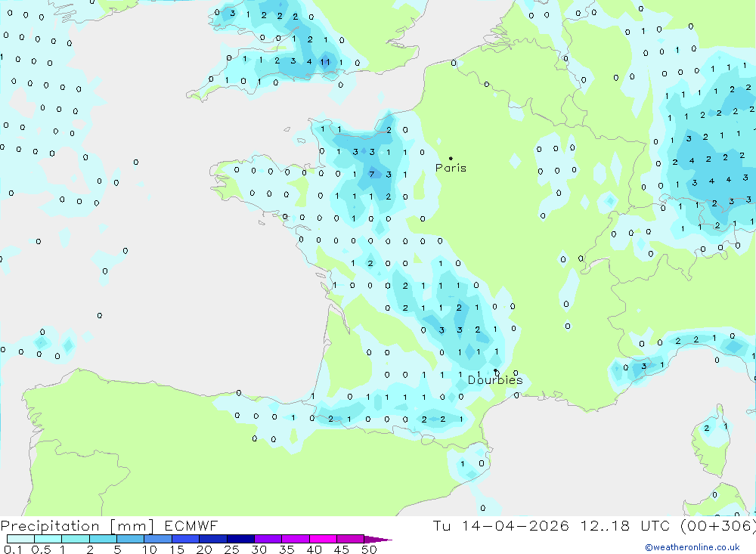Viewport: 756px width, 554px height.
Task: Select the 2–5 mm legend swatch
Action: tap(103, 539)
